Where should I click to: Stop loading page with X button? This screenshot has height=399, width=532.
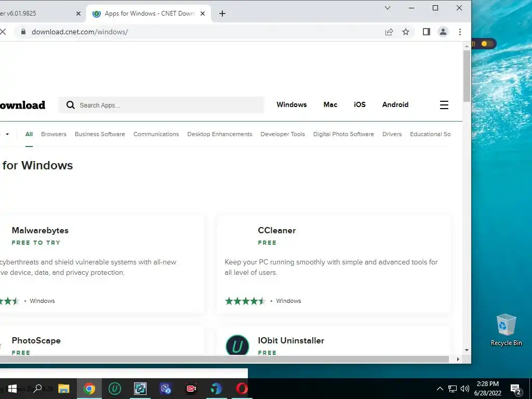point(3,32)
